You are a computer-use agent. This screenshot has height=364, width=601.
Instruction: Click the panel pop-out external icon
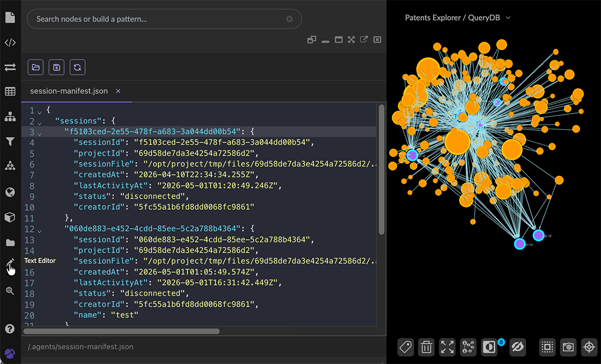click(x=364, y=40)
